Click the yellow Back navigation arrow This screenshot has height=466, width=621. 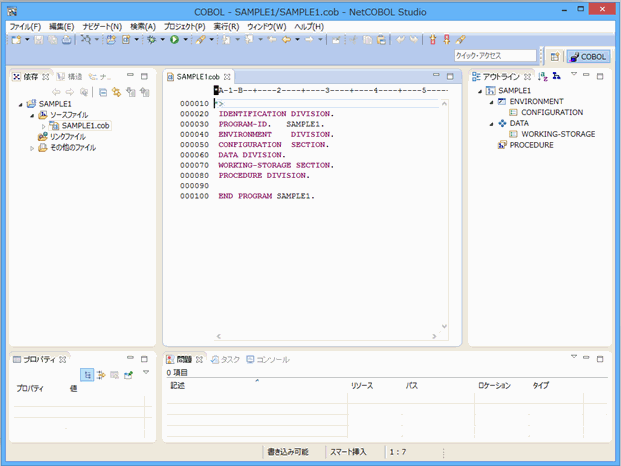pos(286,40)
